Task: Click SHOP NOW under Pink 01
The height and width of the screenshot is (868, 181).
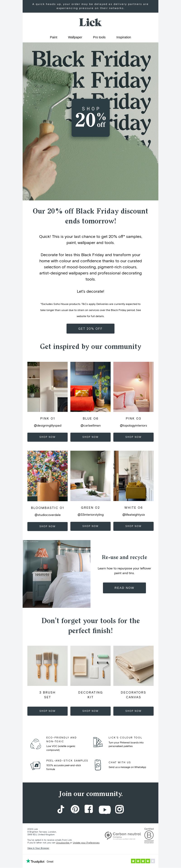Action: pos(47,437)
